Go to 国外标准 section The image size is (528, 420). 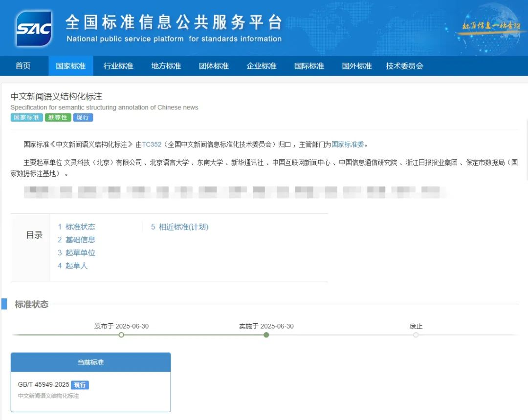point(356,66)
